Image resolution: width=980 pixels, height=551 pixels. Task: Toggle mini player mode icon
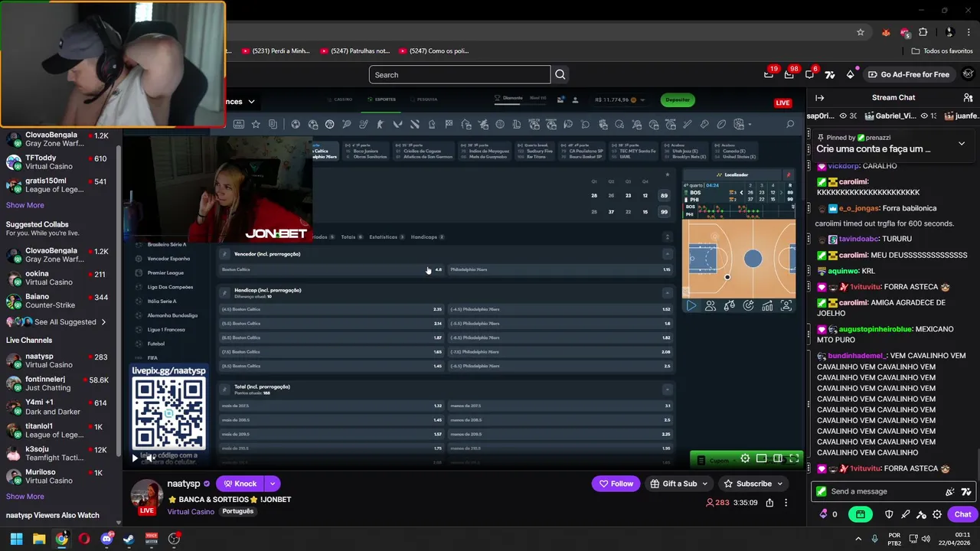click(761, 458)
